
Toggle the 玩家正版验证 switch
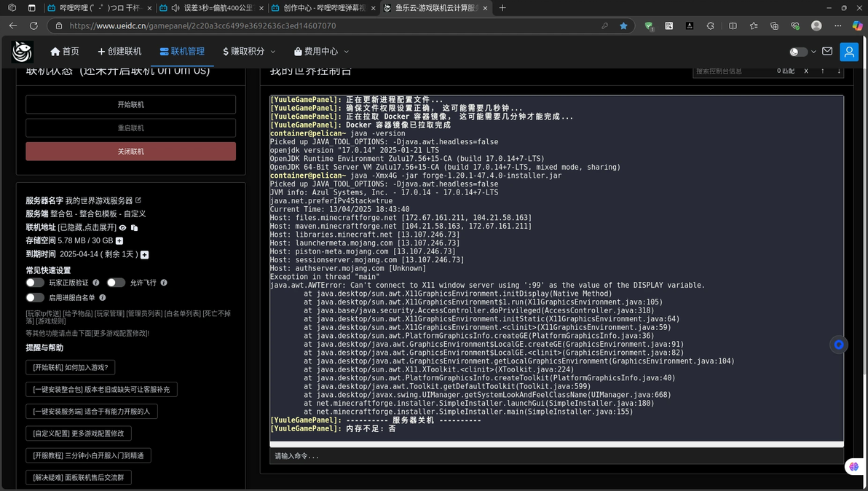click(35, 283)
